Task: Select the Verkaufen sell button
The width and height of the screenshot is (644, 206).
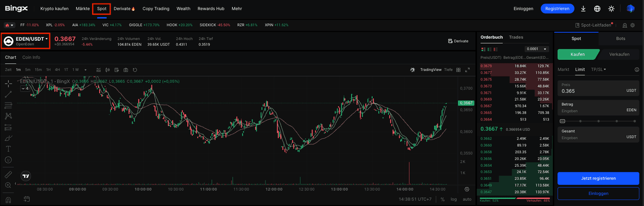Action: click(619, 54)
